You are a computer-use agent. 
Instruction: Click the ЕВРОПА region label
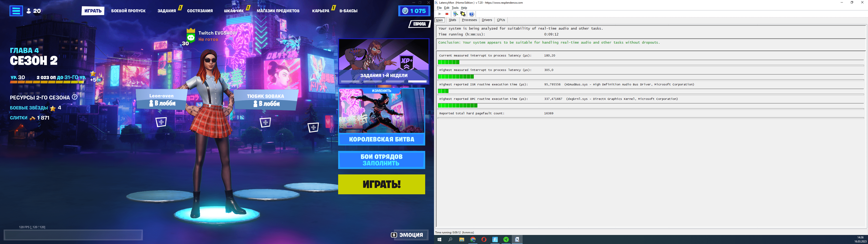pos(420,24)
